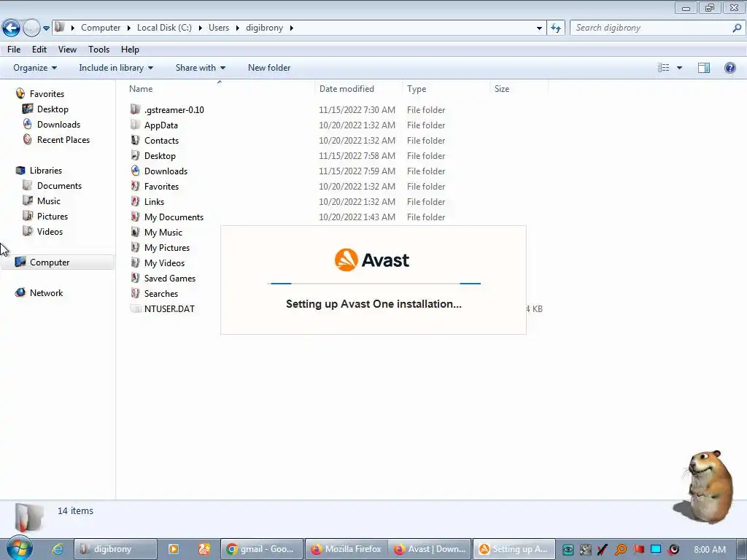Open the view options dropdown arrow
Viewport: 747px width, 560px height.
click(x=679, y=68)
